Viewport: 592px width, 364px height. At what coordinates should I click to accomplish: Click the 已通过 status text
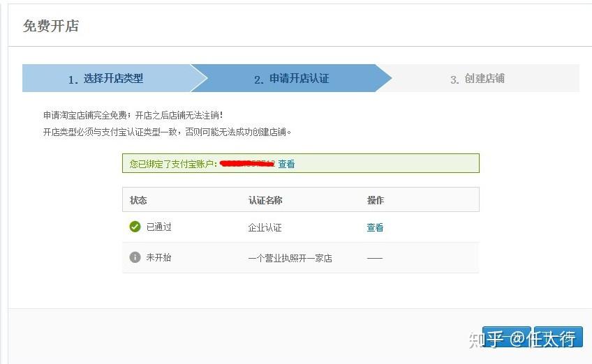[x=159, y=227]
